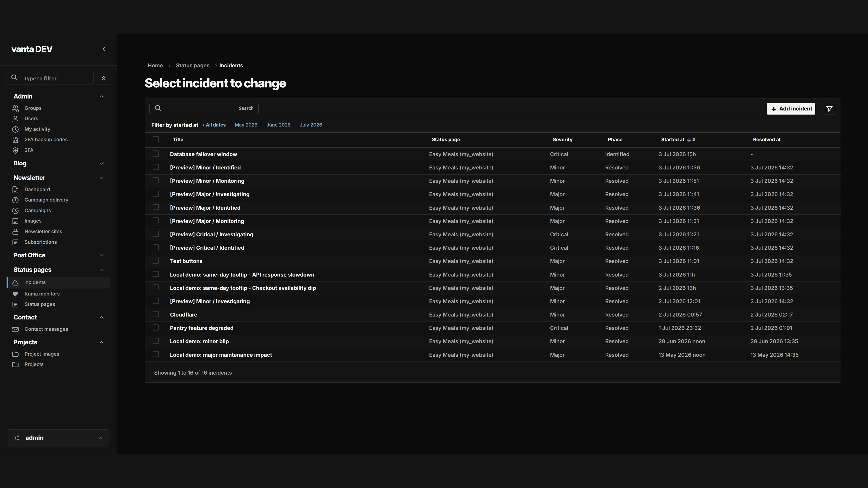
Task: Check the Local demo: major maintenance impact row
Action: [156, 354]
